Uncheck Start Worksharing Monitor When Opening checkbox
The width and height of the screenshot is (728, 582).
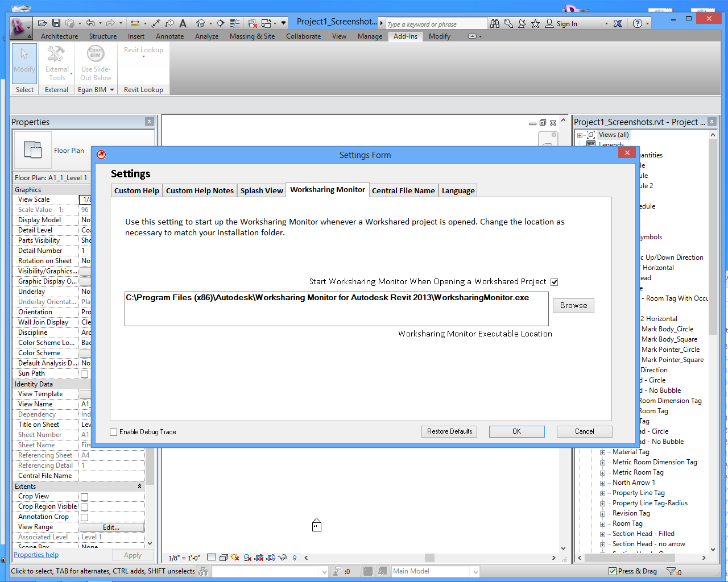click(555, 282)
